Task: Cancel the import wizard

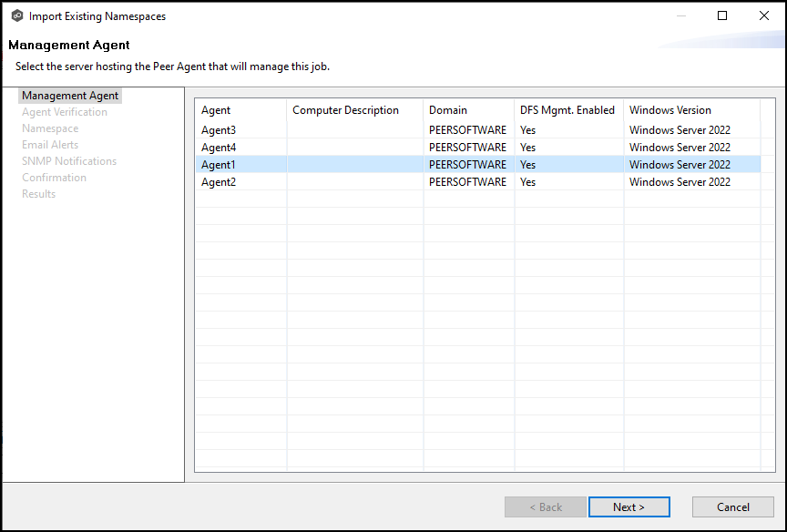Action: [732, 507]
